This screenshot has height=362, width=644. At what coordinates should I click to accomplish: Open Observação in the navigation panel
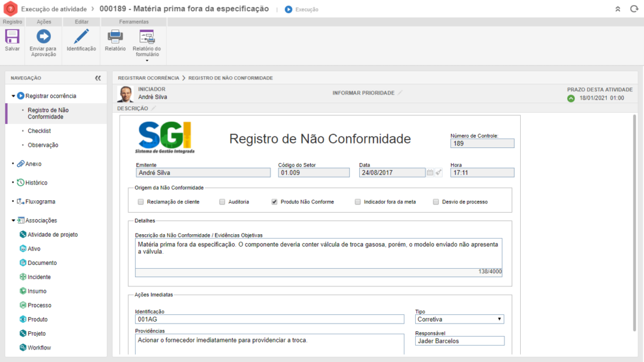(x=43, y=145)
